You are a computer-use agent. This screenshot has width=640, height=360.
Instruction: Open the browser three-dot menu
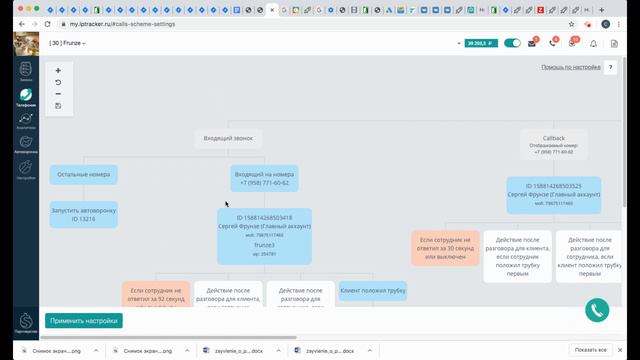tap(619, 24)
